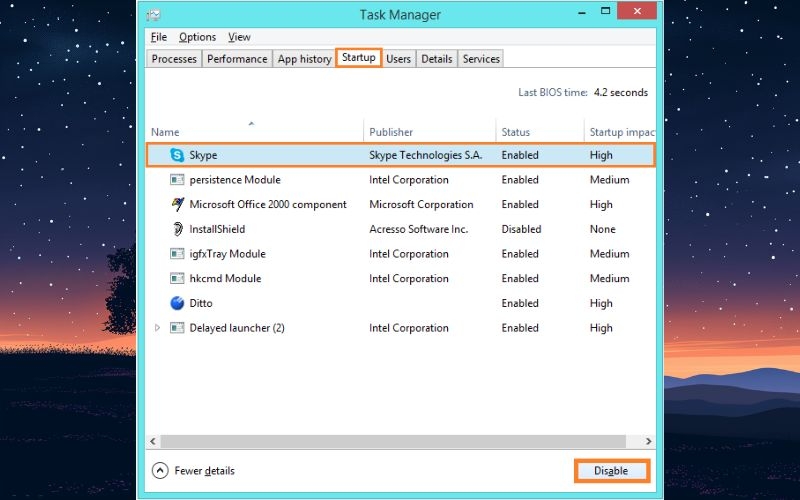The image size is (800, 500).
Task: Select the persistence Module entry
Action: 235,180
